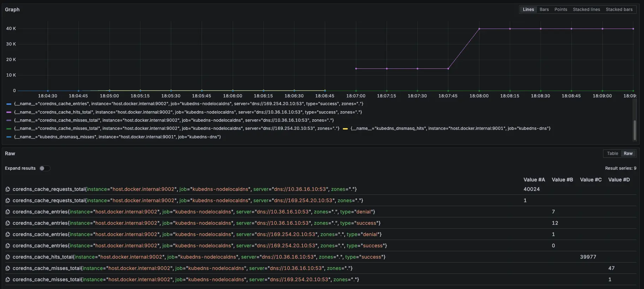Copy coredns_cache_entries 10.36.16.10:53 type denial row
Viewport: 644px width, 289px height.
(x=8, y=212)
